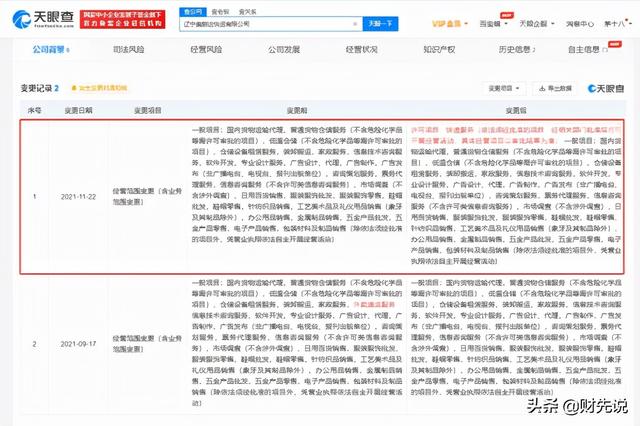Click the red highlighted text in row 2's 变更前 cell
640x426 pixels.
coord(374,304)
